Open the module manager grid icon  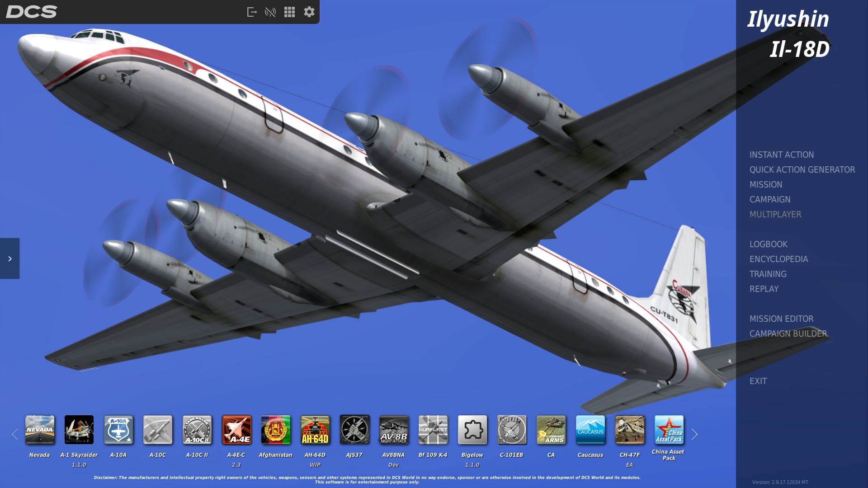(x=289, y=12)
